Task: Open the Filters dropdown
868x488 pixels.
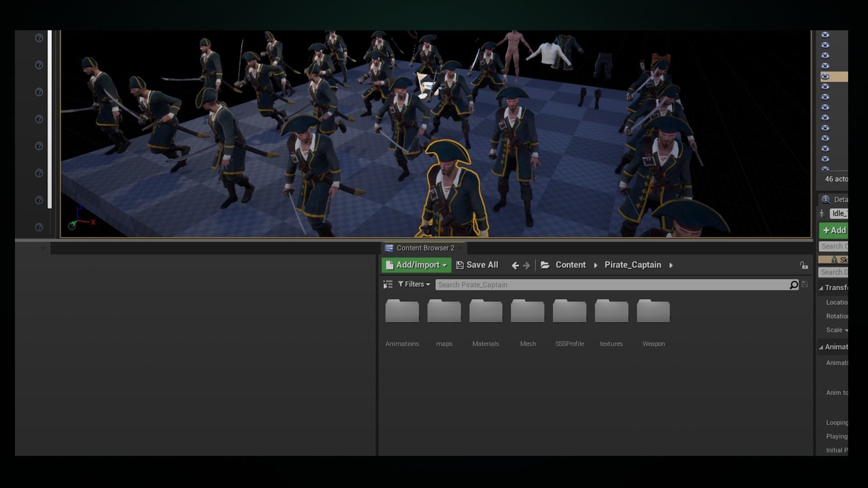Action: point(414,284)
